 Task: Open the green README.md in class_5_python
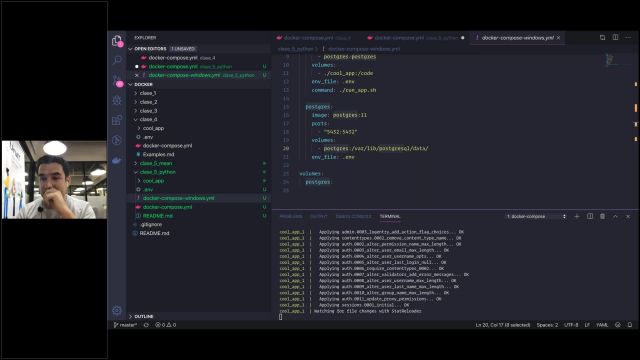pos(158,216)
